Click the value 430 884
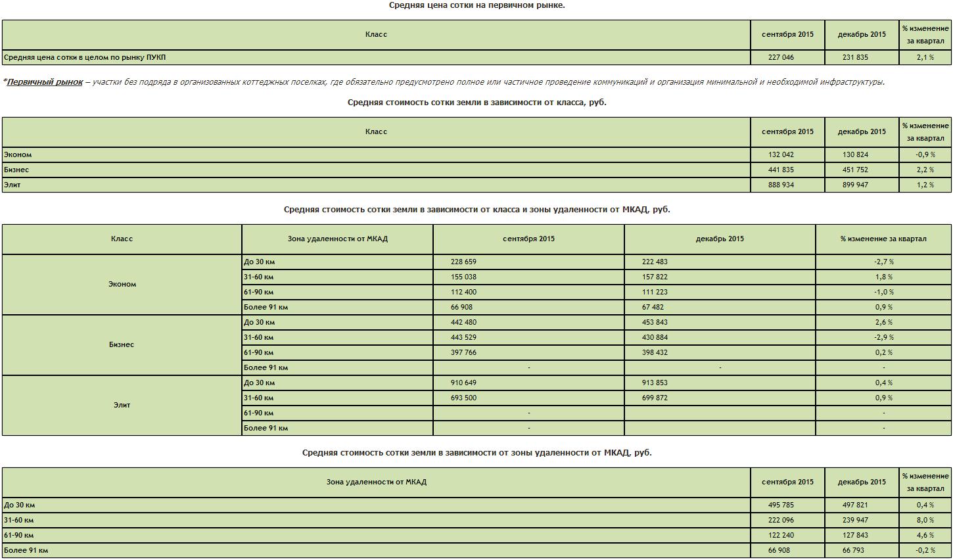The height and width of the screenshot is (560, 953). tap(655, 337)
